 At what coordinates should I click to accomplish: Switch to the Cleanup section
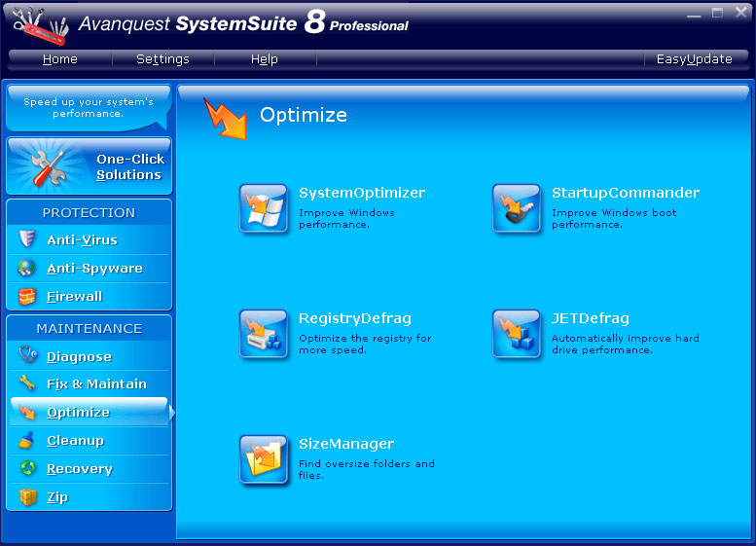point(90,440)
